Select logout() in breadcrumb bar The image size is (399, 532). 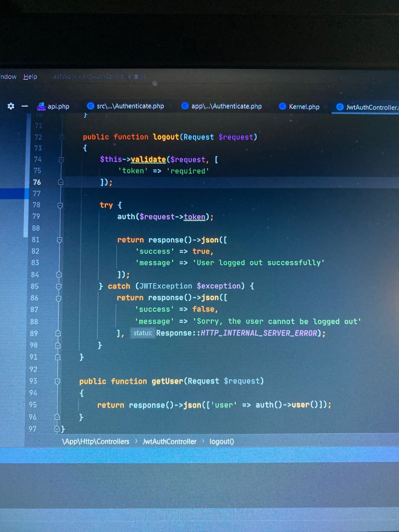click(222, 441)
